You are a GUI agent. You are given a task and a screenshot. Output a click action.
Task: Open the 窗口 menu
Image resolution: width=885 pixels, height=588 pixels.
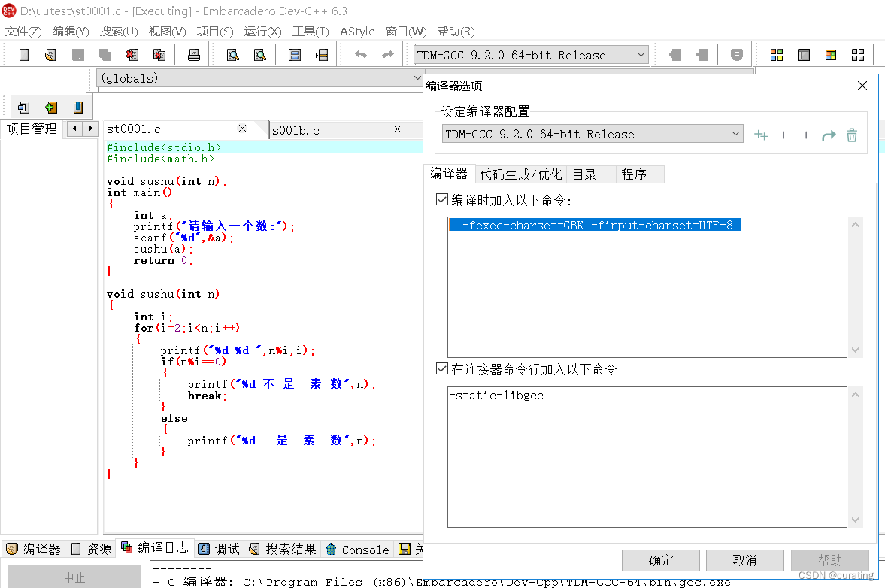point(406,32)
